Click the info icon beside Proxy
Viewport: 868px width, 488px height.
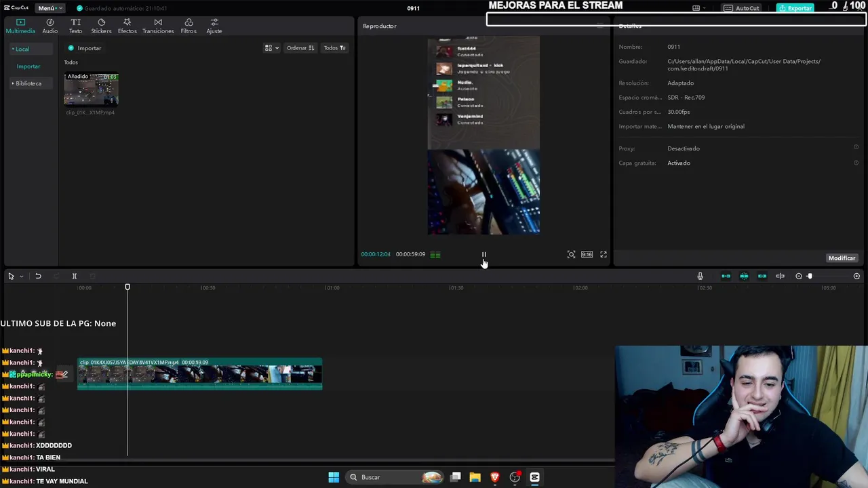[x=856, y=148]
